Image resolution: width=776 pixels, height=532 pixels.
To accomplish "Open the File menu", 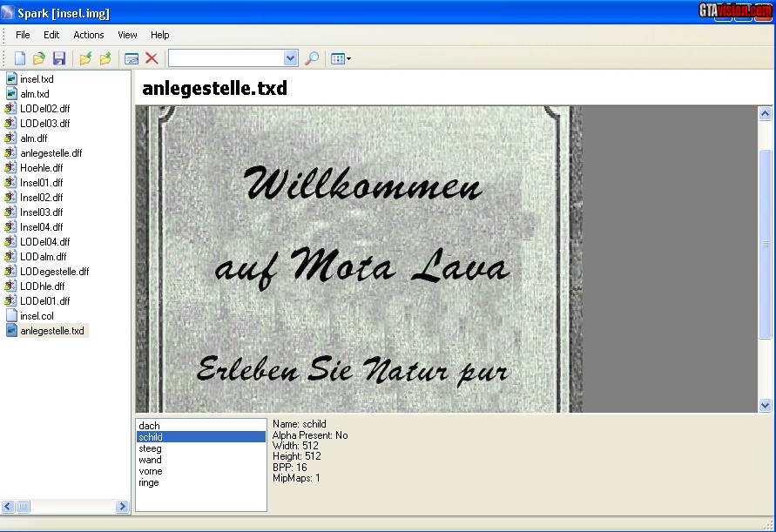I will [23, 35].
